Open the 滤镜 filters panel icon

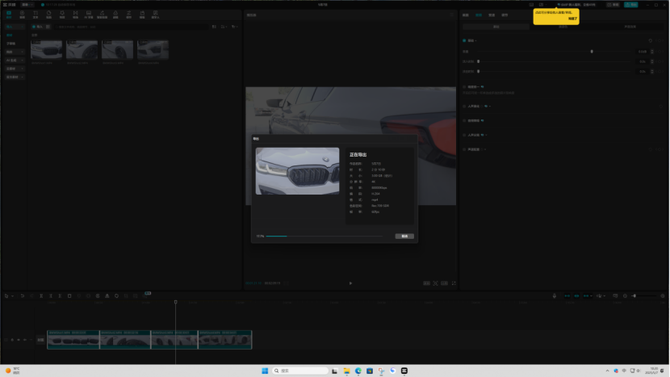pyautogui.click(x=115, y=15)
